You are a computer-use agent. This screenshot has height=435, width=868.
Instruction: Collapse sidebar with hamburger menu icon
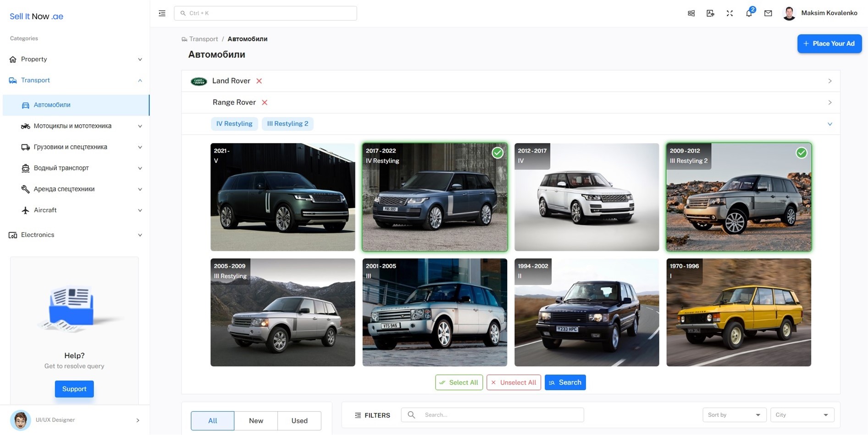[162, 13]
